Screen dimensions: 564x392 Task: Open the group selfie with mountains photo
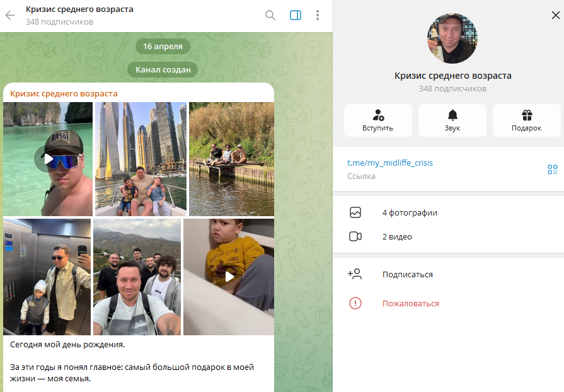(137, 277)
